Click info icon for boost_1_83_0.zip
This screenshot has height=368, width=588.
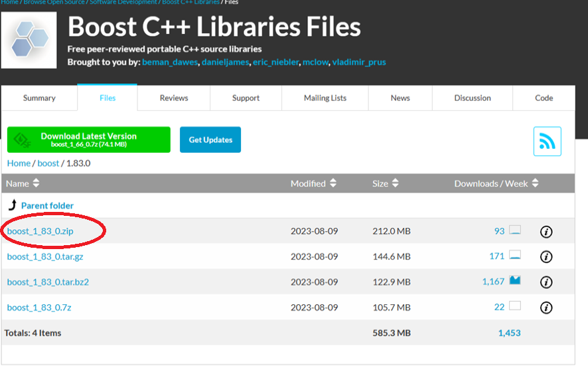click(546, 232)
